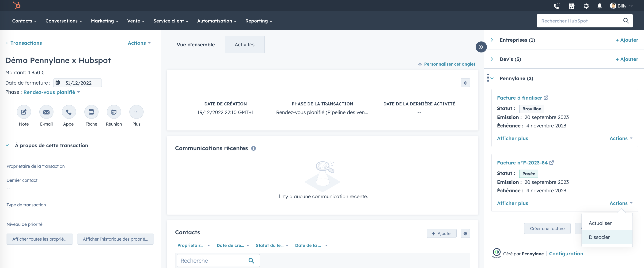
Task: Change the Phase Rendez-vous planifié dropdown
Action: [52, 92]
